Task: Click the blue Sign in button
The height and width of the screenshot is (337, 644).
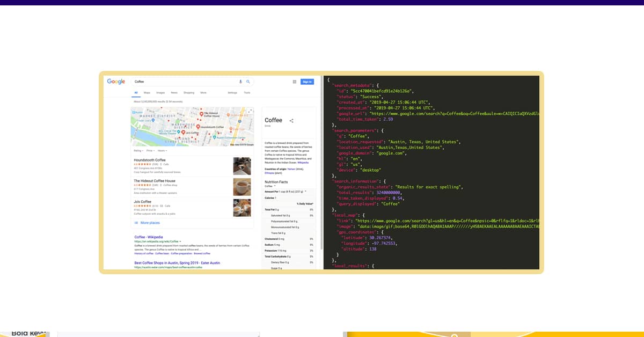Action: tap(307, 82)
